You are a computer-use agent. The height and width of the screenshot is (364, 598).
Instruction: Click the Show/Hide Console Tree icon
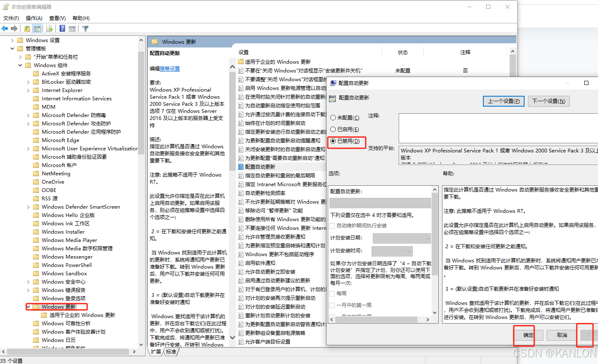pos(37,28)
